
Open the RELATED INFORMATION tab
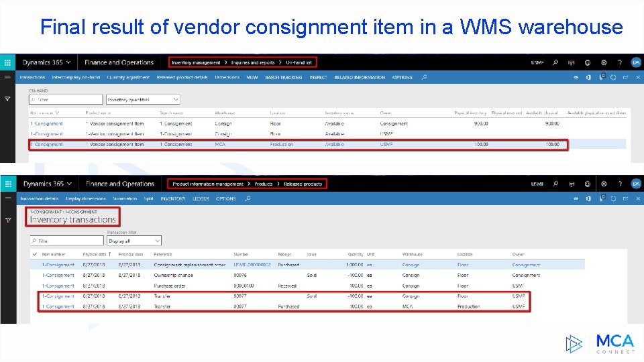360,77
